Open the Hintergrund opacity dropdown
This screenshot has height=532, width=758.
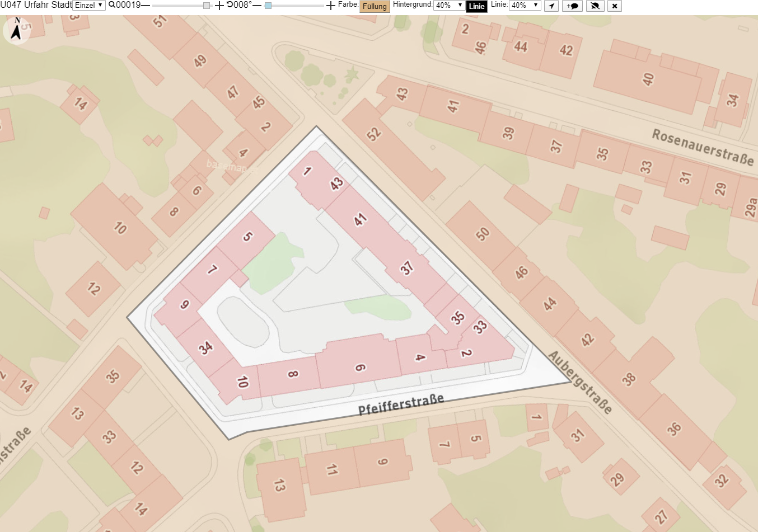point(449,5)
